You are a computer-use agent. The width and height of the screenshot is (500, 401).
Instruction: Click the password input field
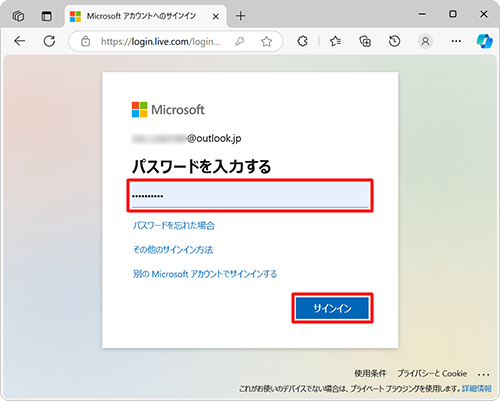pyautogui.click(x=250, y=196)
